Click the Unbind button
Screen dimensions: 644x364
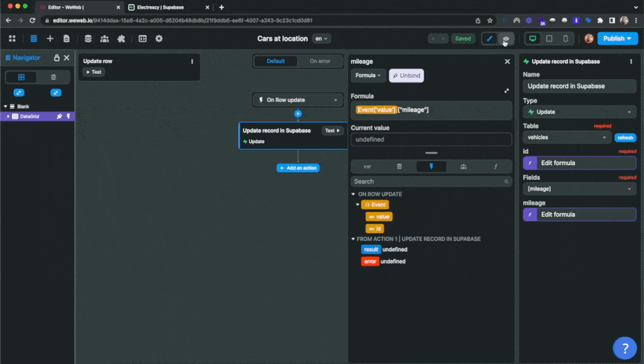point(406,76)
